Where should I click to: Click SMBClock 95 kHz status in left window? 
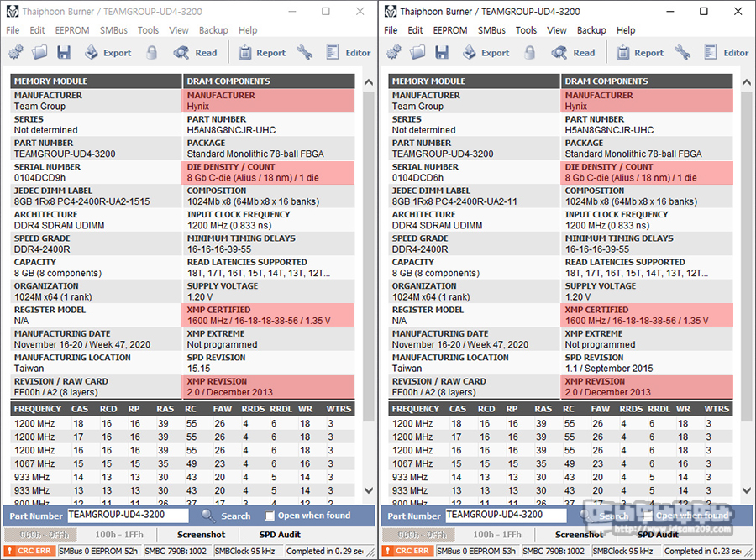tap(245, 551)
